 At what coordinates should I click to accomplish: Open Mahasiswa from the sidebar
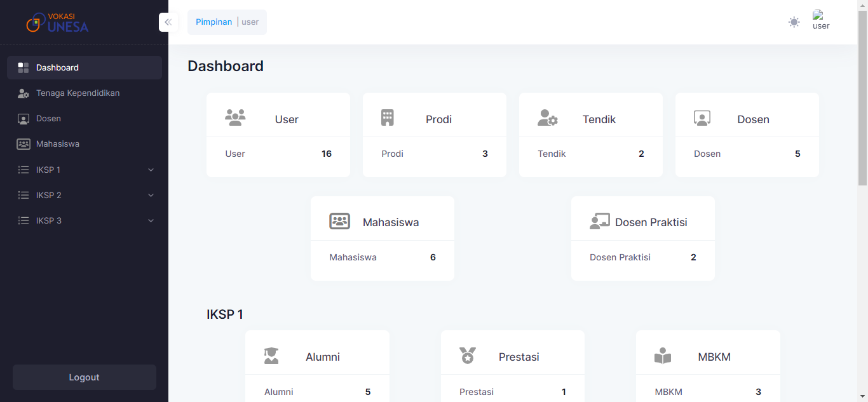[x=58, y=144]
